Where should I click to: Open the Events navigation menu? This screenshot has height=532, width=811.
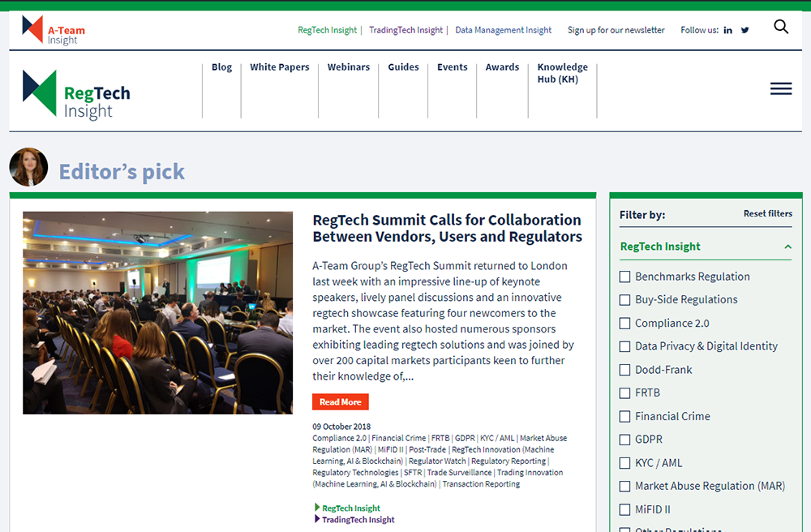click(452, 67)
